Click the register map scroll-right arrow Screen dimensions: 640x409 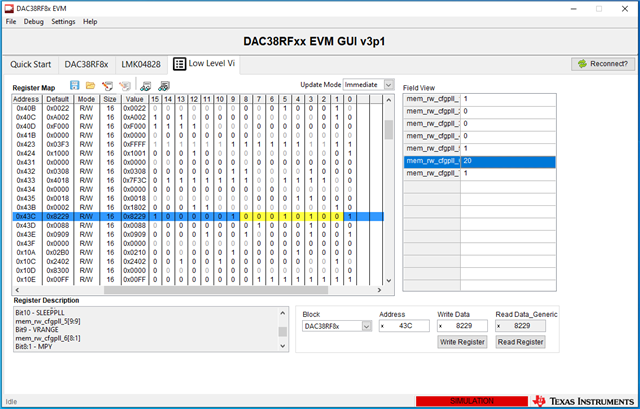point(379,290)
